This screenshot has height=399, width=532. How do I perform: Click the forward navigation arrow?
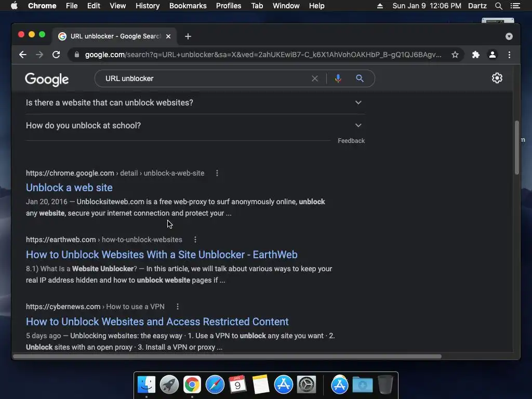[x=39, y=55]
